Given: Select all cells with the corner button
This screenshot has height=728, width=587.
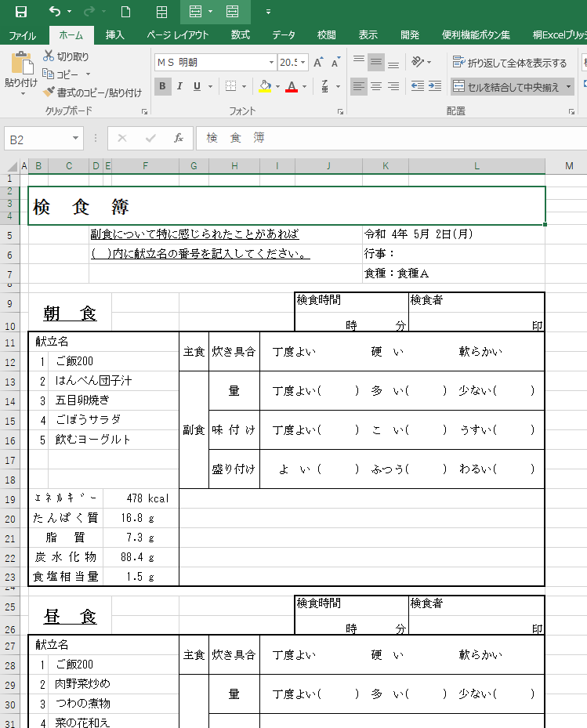Looking at the screenshot, I should 13,167.
